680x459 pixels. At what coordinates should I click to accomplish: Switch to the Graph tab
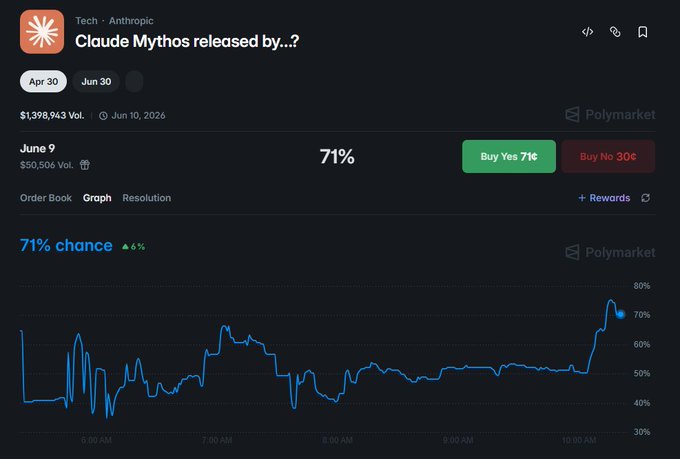pyautogui.click(x=97, y=198)
